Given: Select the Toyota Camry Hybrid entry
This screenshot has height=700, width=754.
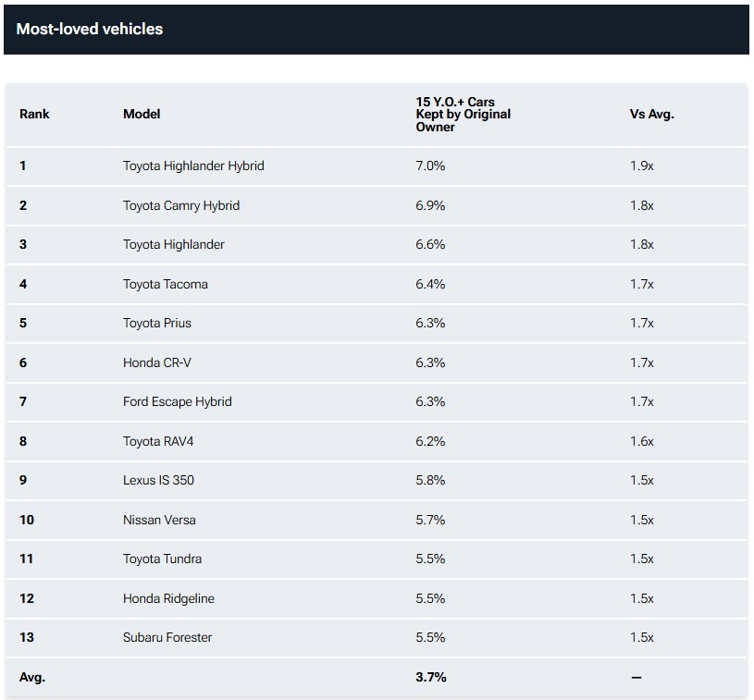Looking at the screenshot, I should click(181, 205).
